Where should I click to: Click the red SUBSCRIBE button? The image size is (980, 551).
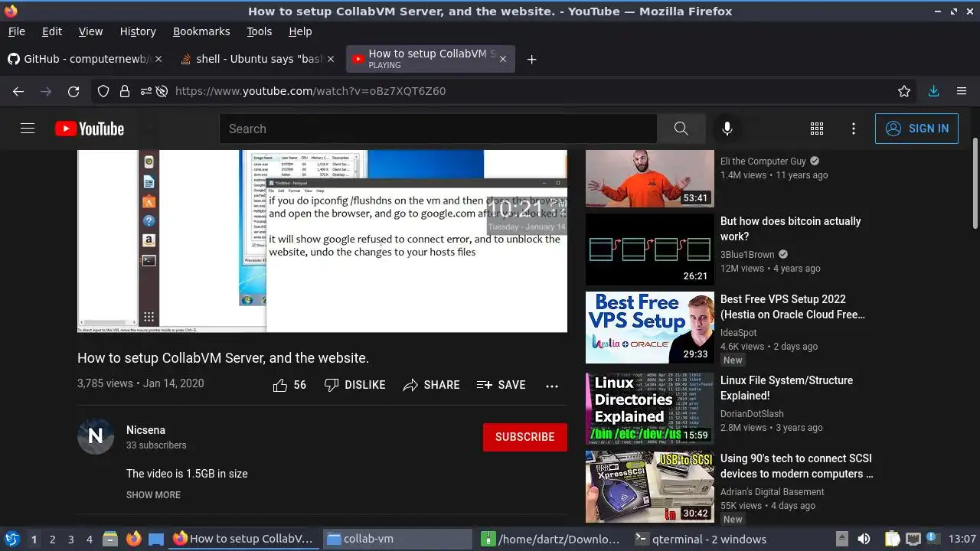[524, 437]
